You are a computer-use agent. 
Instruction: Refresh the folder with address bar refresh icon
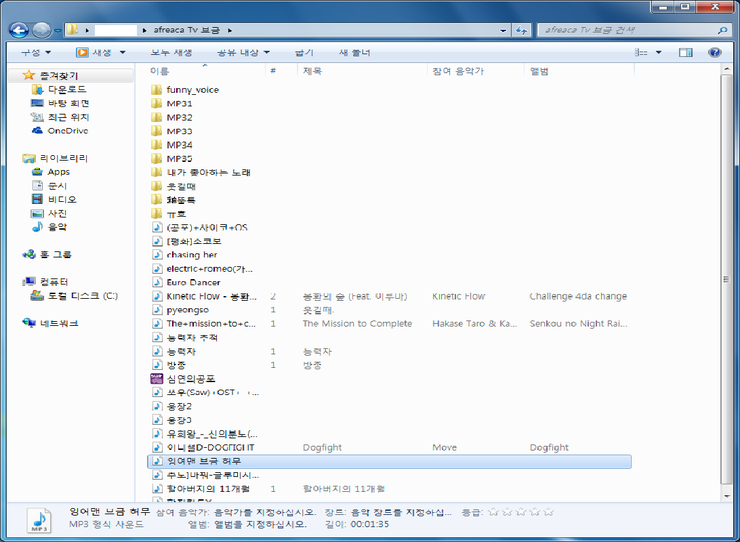(521, 30)
